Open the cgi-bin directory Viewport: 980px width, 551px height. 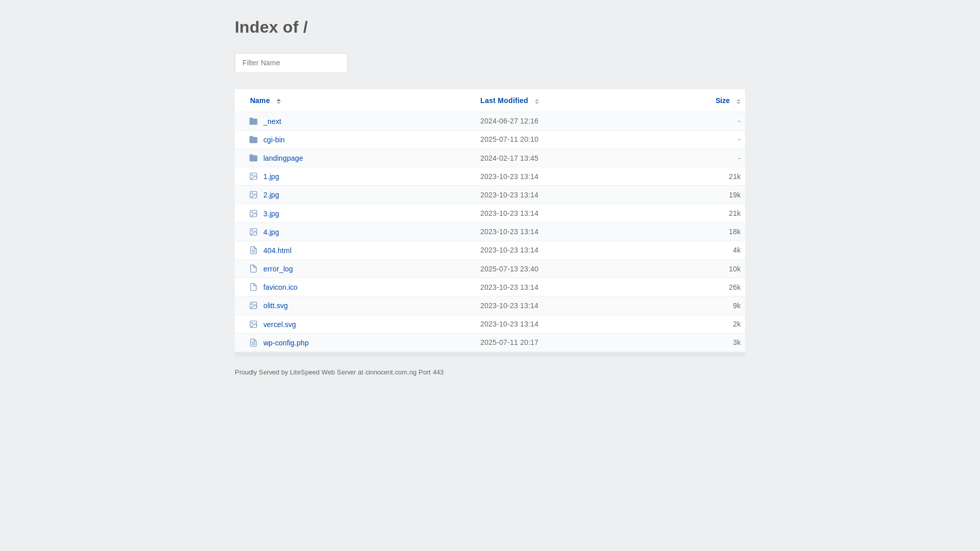274,140
